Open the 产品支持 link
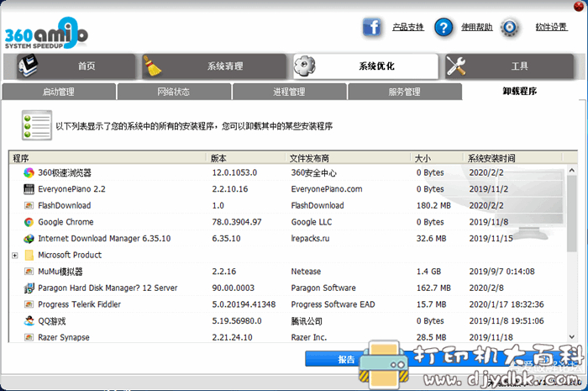 click(408, 27)
